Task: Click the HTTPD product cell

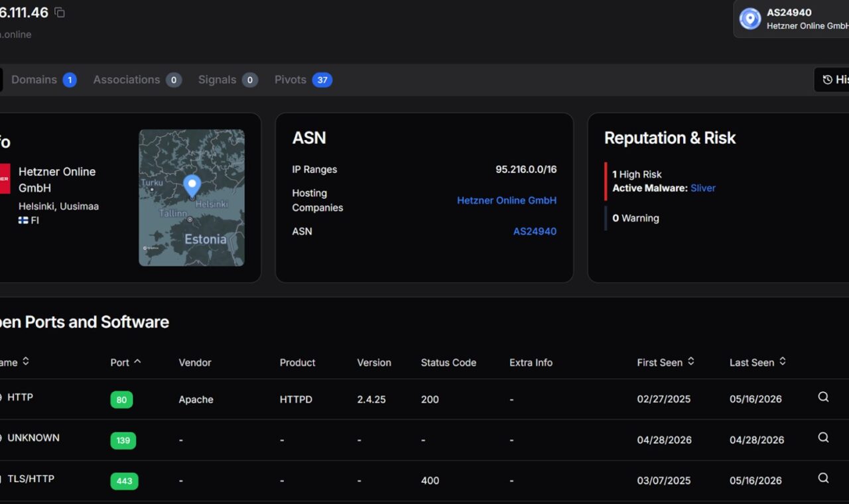Action: (296, 399)
